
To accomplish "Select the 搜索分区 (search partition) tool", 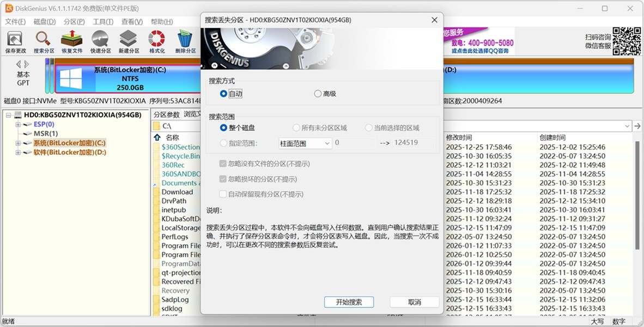I will [x=42, y=41].
